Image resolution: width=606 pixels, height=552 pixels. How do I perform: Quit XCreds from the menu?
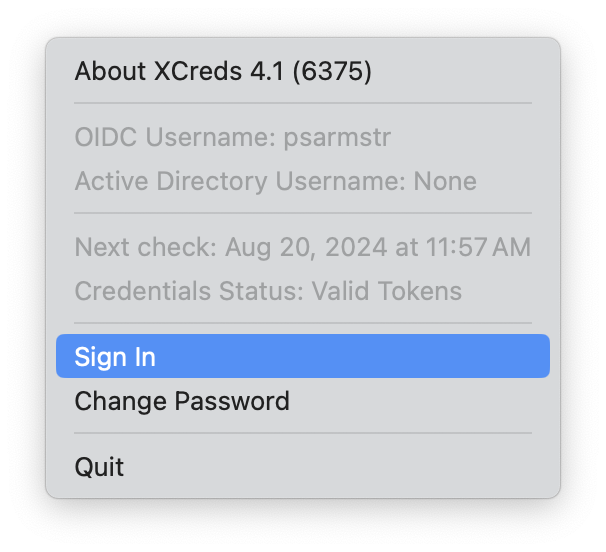(99, 467)
